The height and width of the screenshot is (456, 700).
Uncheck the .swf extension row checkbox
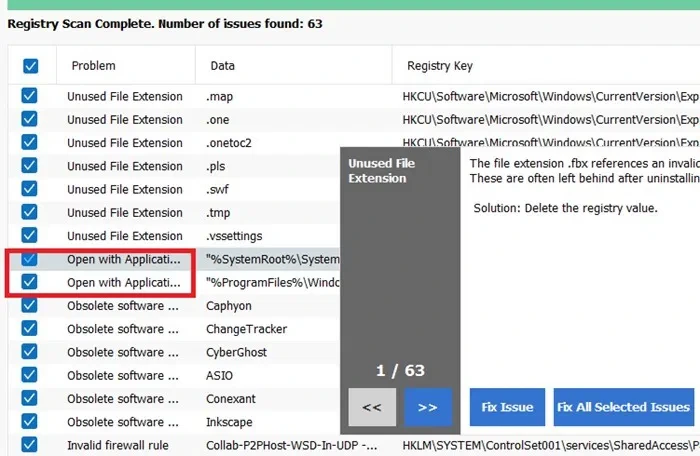29,188
